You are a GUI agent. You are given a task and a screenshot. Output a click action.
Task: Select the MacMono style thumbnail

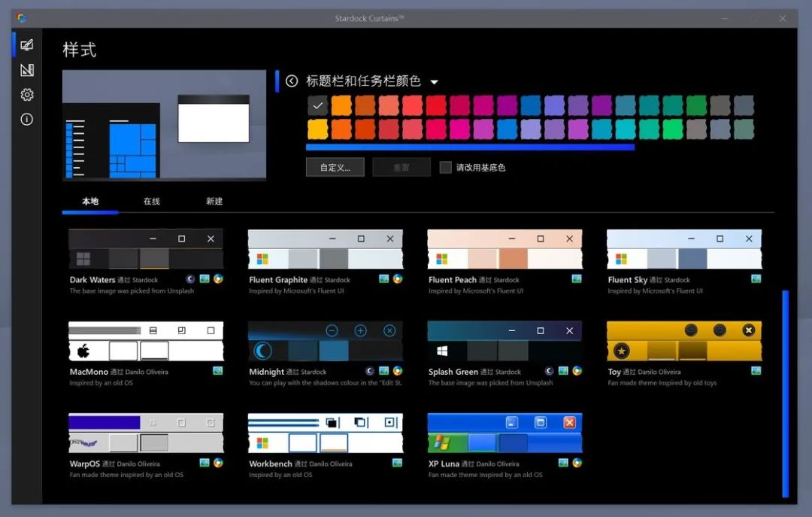click(x=146, y=341)
